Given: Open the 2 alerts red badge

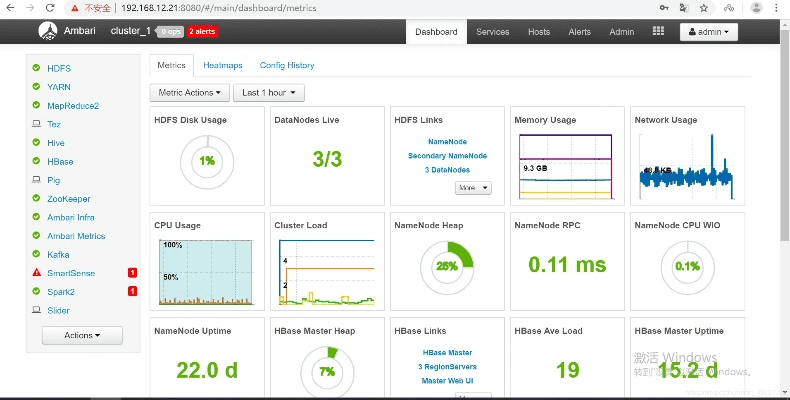Looking at the screenshot, I should point(201,31).
